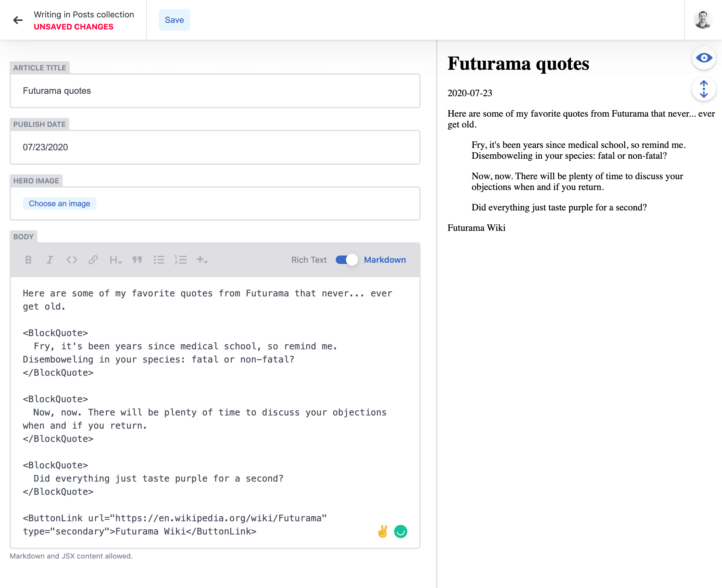Click the smiley status icon in the editor

[x=400, y=531]
